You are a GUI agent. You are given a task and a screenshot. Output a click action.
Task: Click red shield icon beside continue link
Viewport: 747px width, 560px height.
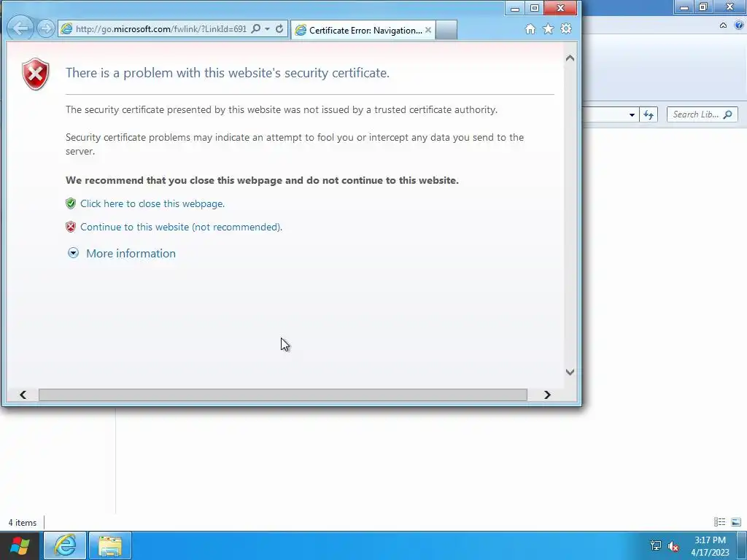pyautogui.click(x=71, y=227)
